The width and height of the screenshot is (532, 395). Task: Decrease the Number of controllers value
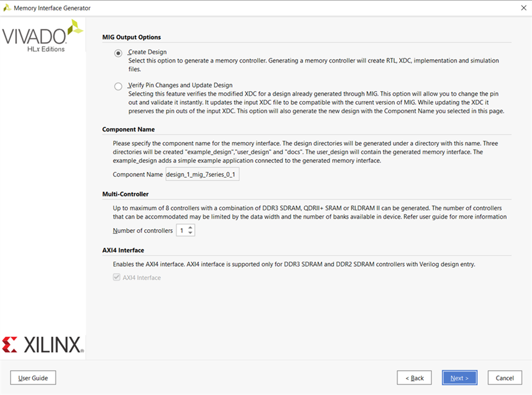[190, 233]
